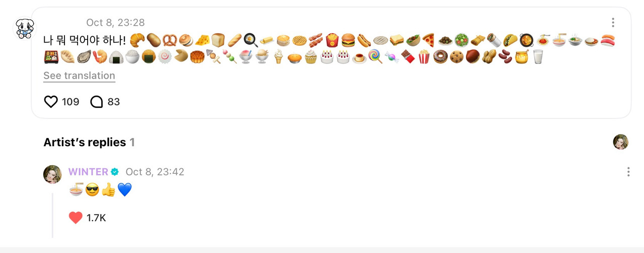View the 83 comments count
The height and width of the screenshot is (253, 644).
coord(114,102)
